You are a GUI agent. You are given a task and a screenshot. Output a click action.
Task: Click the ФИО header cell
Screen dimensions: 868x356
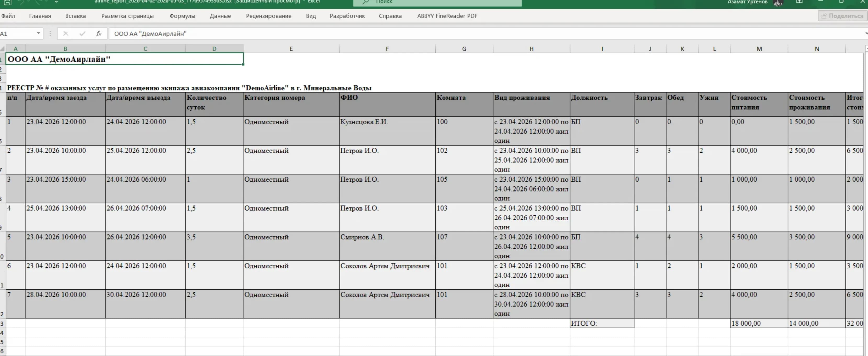[x=387, y=105]
